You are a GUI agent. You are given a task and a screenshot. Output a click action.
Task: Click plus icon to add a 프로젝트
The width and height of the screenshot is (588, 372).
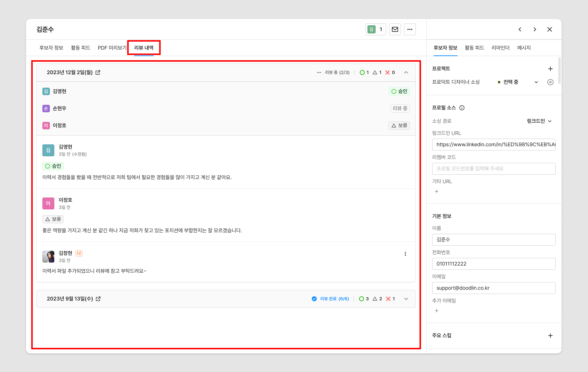pyautogui.click(x=550, y=69)
